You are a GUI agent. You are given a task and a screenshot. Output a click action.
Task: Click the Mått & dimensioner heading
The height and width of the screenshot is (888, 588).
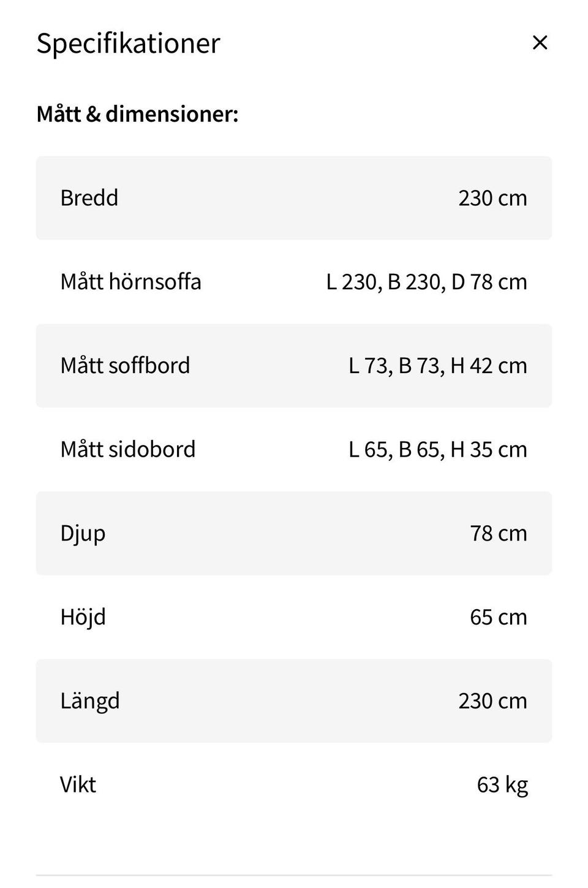tap(137, 114)
